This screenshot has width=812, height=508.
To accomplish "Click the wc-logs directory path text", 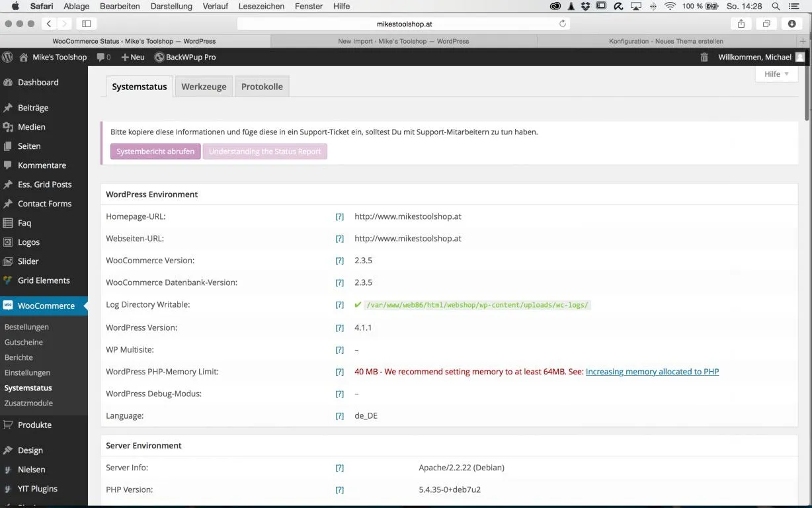I will pos(477,305).
